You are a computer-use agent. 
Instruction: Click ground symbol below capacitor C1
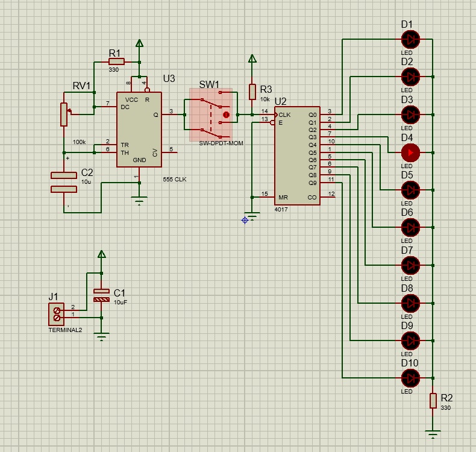click(x=101, y=337)
